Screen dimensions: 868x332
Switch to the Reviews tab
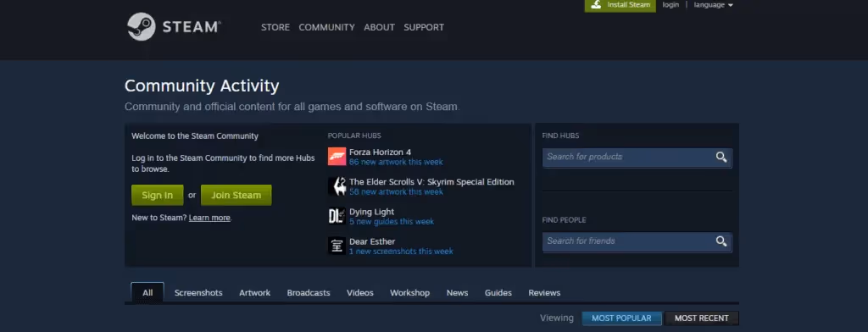coord(544,293)
